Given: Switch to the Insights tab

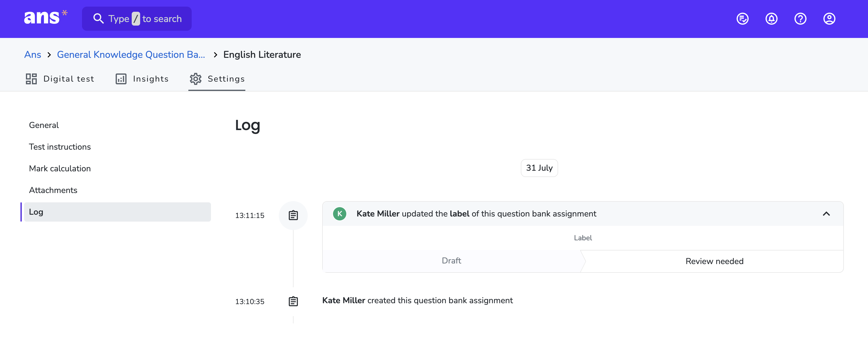Looking at the screenshot, I should 142,79.
